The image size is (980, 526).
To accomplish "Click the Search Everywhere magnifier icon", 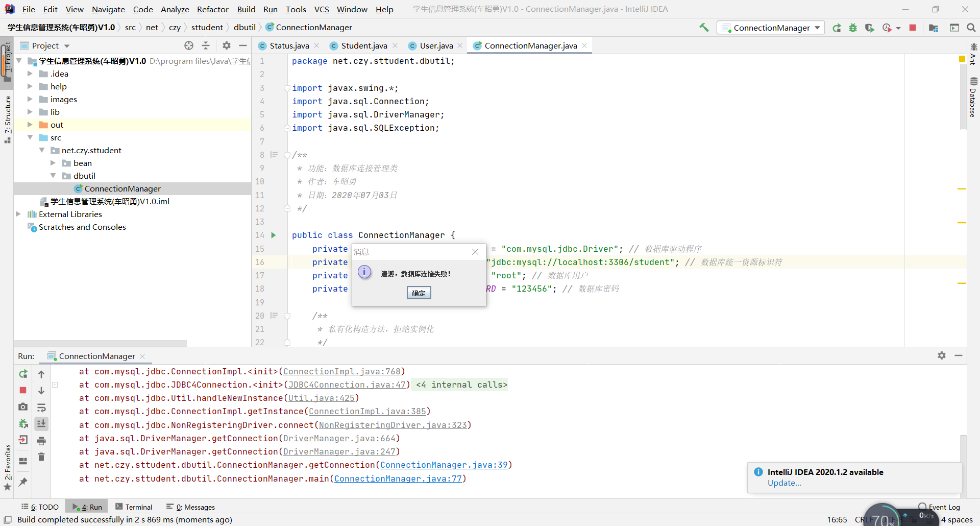I will (971, 28).
